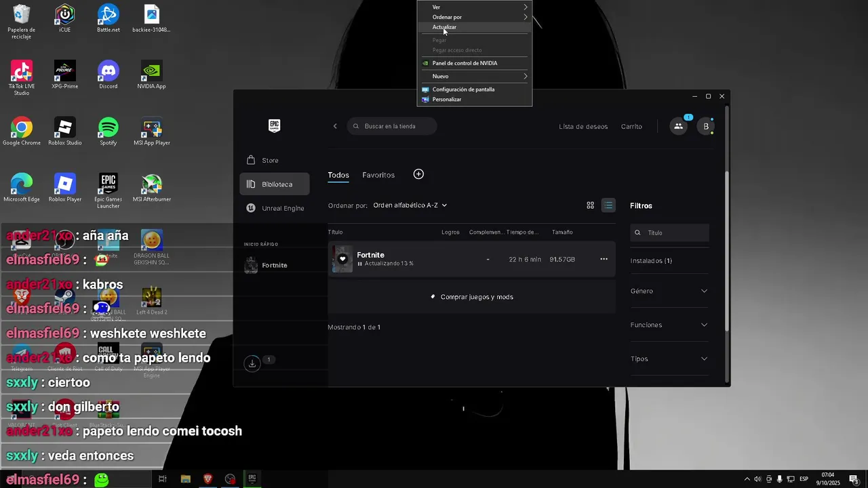This screenshot has height=488, width=868.
Task: Open Roblox Player desktop icon
Action: (65, 188)
